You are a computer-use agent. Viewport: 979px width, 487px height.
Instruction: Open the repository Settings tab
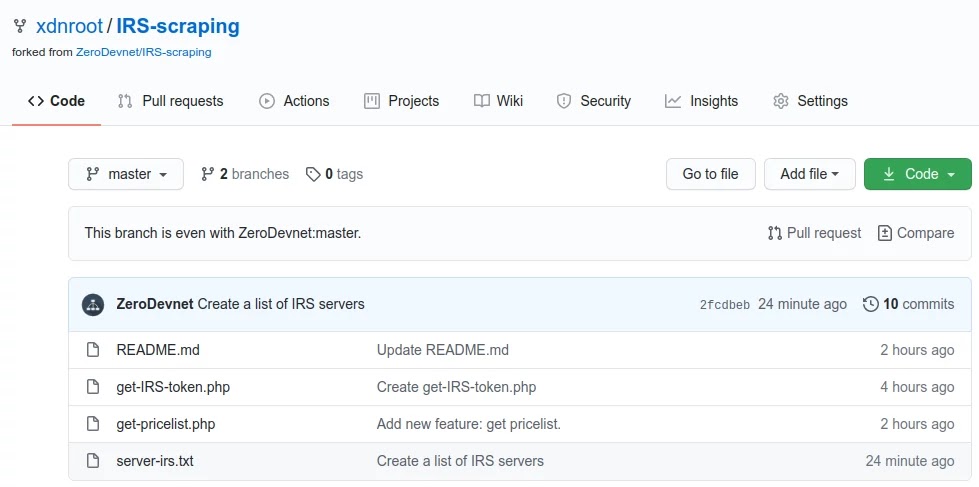coord(810,101)
